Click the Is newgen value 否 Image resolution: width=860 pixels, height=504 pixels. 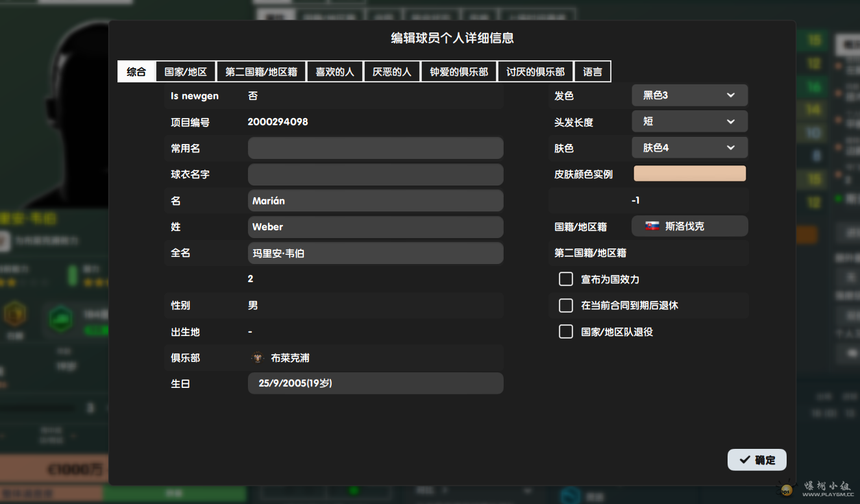coord(253,96)
